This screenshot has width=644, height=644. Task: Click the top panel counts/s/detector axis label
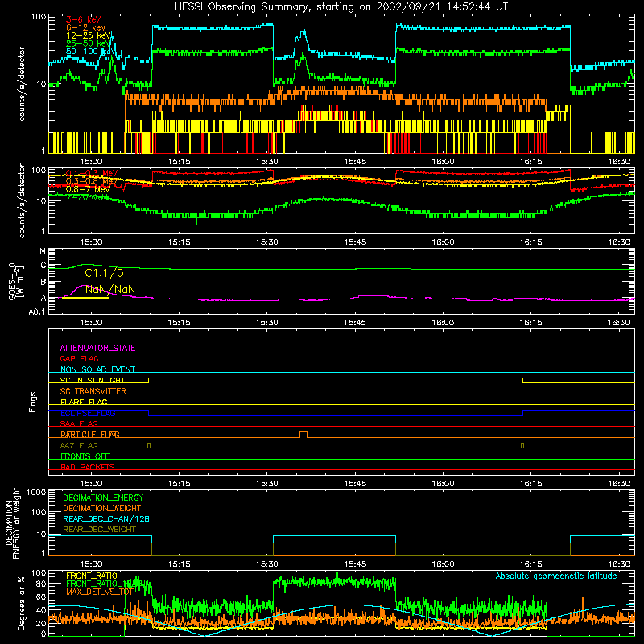(22, 84)
